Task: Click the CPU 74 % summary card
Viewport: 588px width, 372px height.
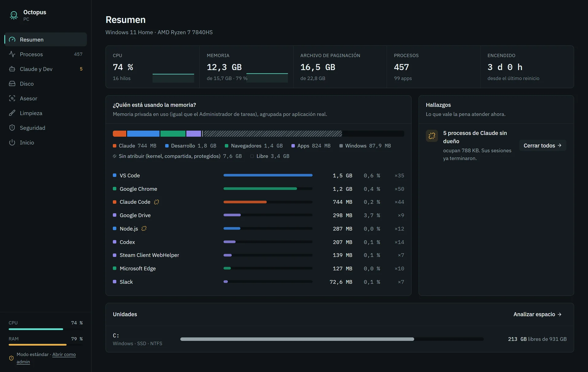Action: (x=153, y=67)
